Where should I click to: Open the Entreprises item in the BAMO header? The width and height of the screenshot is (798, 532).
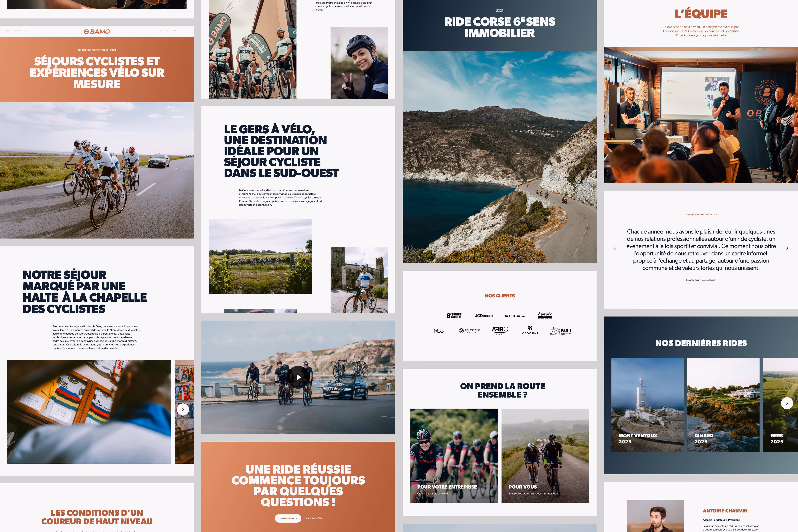8,31
